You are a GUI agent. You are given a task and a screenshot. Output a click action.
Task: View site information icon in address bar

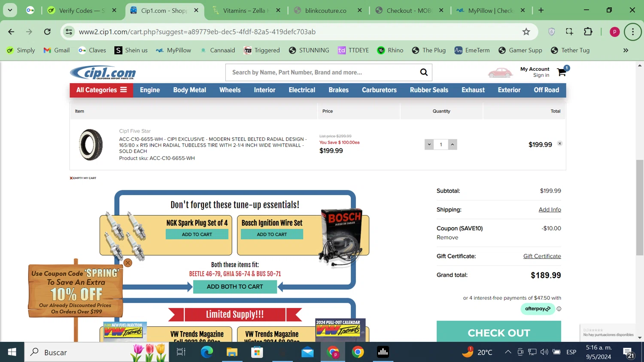tap(69, 32)
